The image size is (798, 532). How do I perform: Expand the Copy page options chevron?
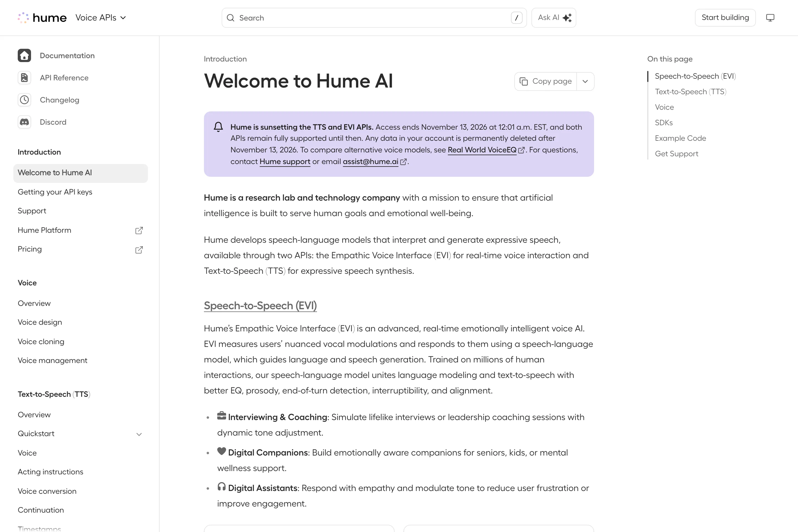585,81
